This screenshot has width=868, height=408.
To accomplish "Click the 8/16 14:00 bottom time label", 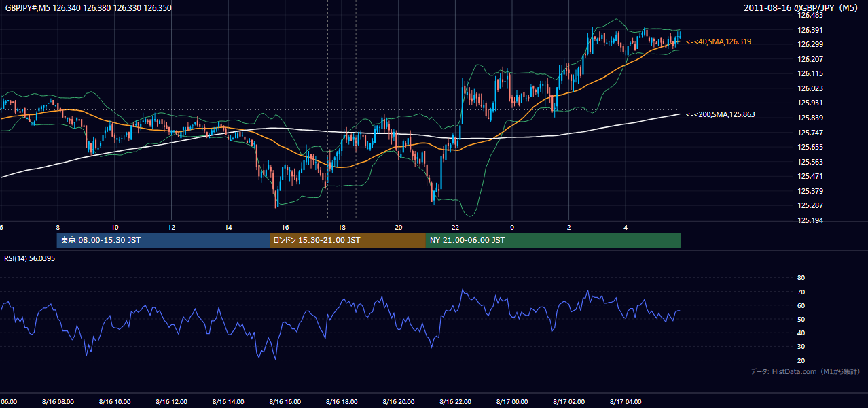I will tap(228, 402).
